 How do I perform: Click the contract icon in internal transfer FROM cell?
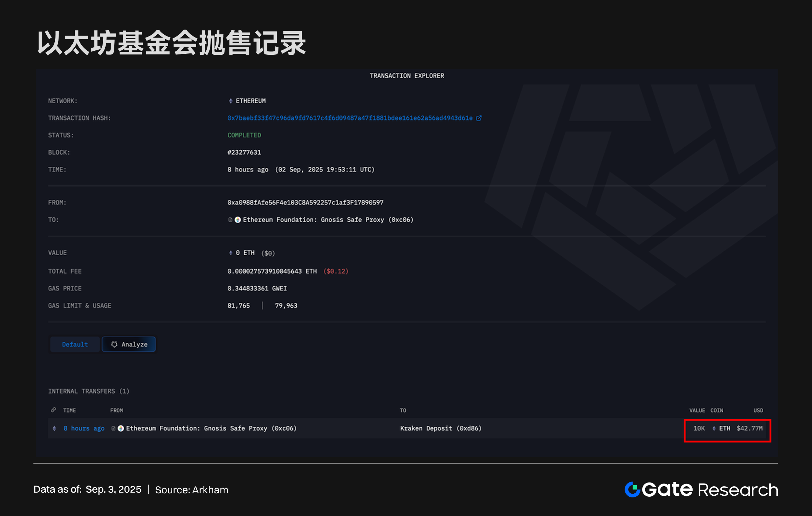point(113,428)
